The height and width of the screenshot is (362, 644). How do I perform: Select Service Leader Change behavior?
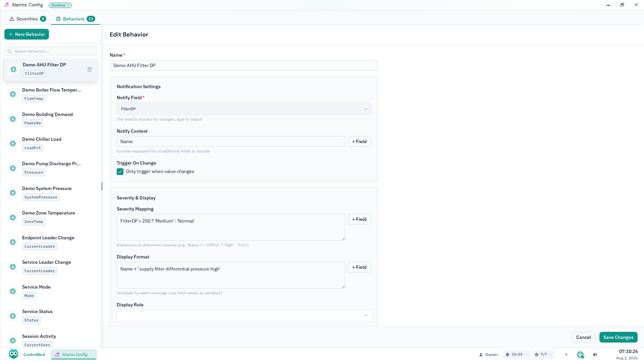[x=51, y=267]
